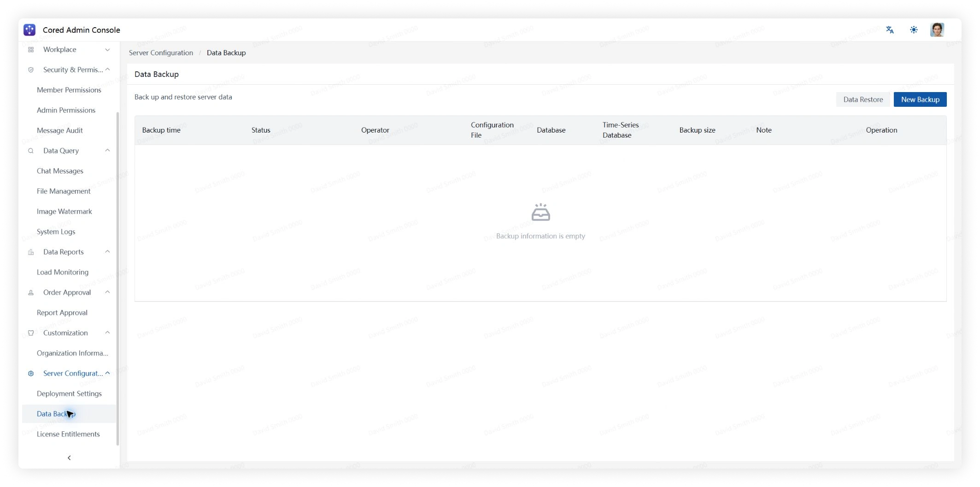Click the Workplace grid icon
This screenshot has height=487, width=980.
31,50
